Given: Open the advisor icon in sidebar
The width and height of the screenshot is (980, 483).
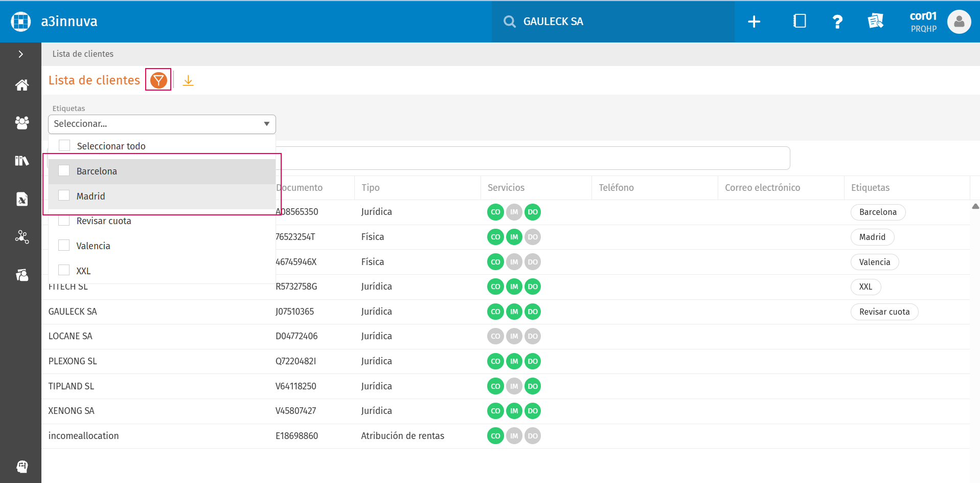Looking at the screenshot, I should point(21,275).
